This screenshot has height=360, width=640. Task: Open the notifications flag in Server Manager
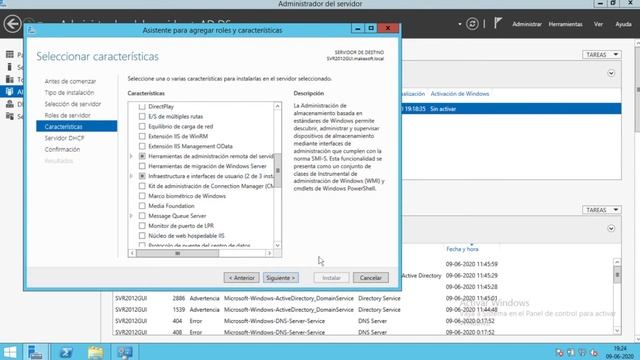click(498, 23)
